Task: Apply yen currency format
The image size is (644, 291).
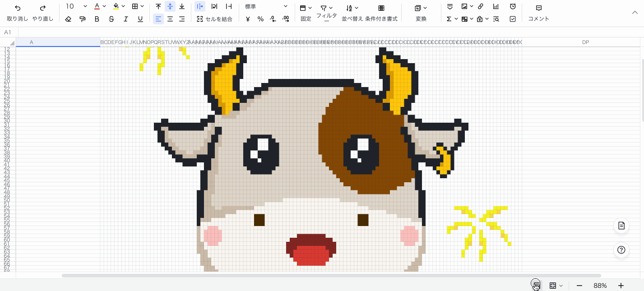Action: point(248,19)
